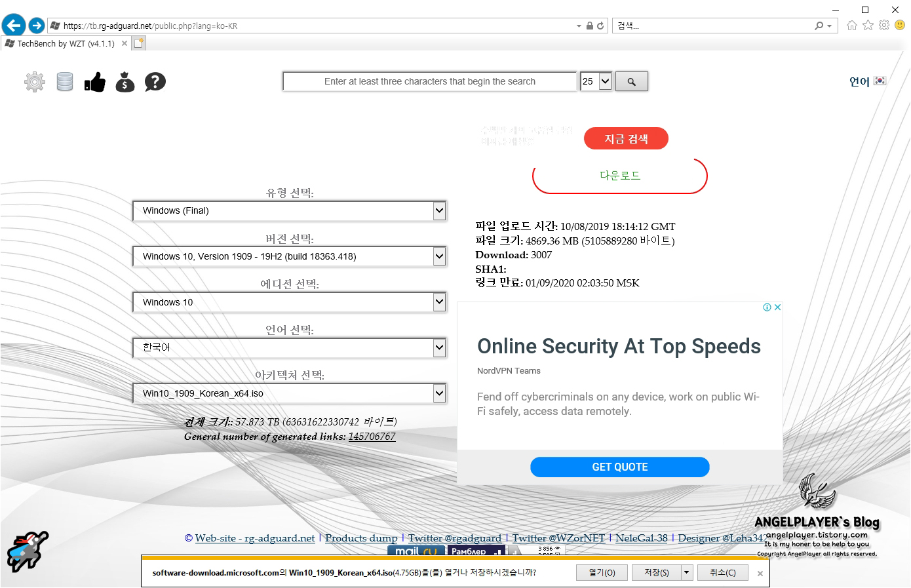
Task: Open the 유형 선택 Windows (Final) dropdown
Action: (289, 210)
